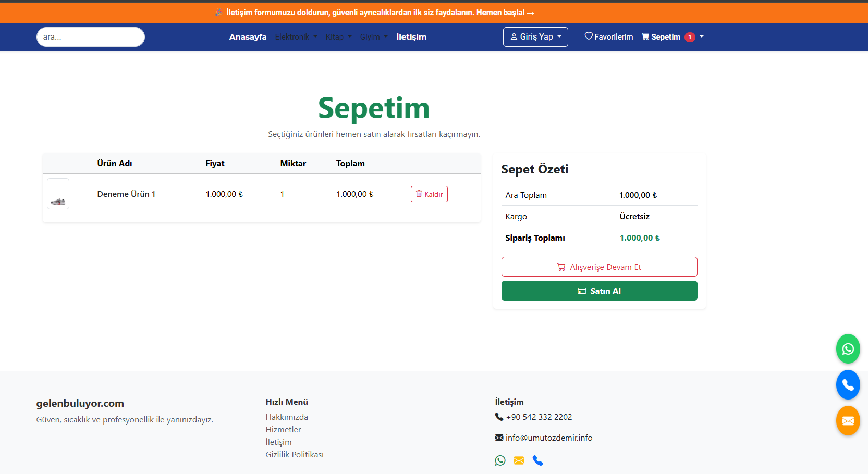
Task: Go to Anasayfa in the navbar
Action: point(248,37)
